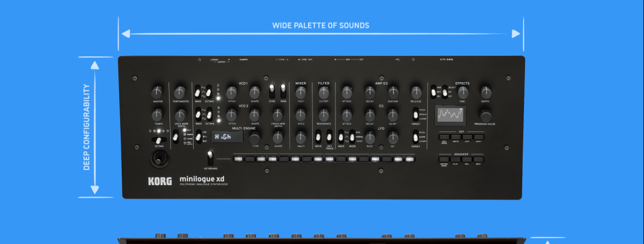The width and height of the screenshot is (644, 244).
Task: Click the sequencer REST button
Action: 479,159
